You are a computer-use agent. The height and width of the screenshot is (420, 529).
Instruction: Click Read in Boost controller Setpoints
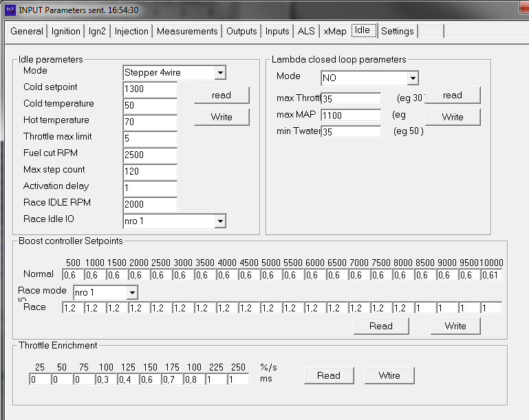[x=381, y=326]
